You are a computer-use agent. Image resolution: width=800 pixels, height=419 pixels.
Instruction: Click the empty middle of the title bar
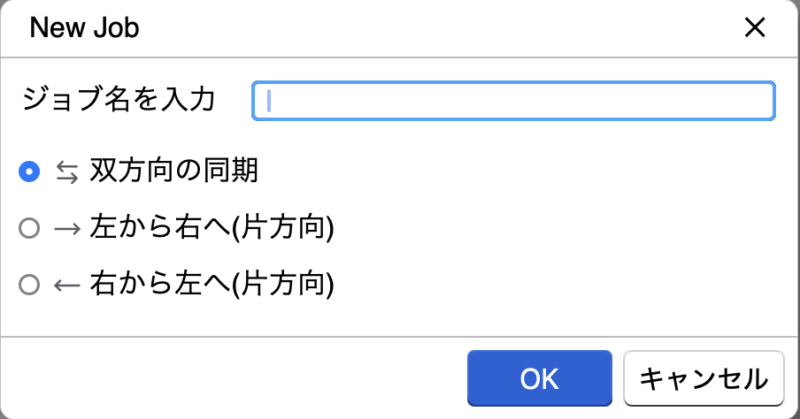click(420, 28)
